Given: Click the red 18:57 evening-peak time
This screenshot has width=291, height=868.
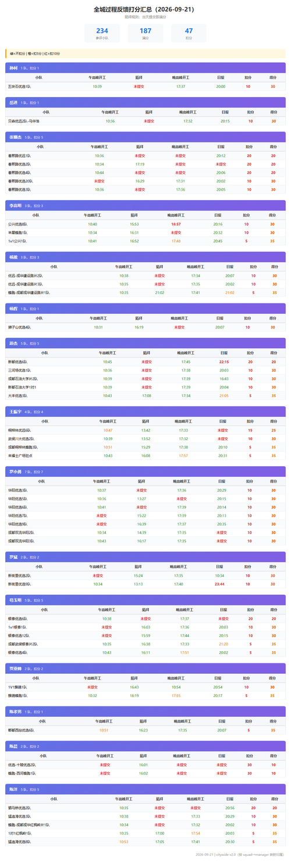Looking at the screenshot, I should (x=176, y=224).
